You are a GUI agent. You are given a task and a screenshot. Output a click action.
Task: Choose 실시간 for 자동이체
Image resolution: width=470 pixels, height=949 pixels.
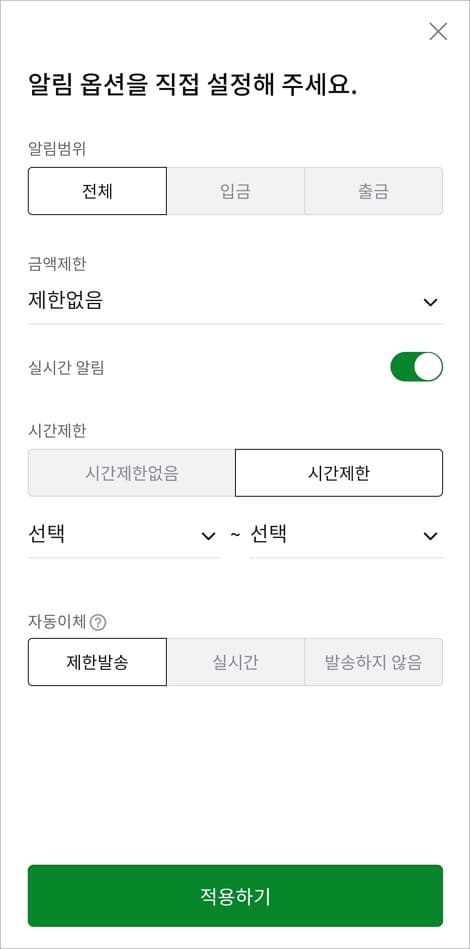(235, 662)
